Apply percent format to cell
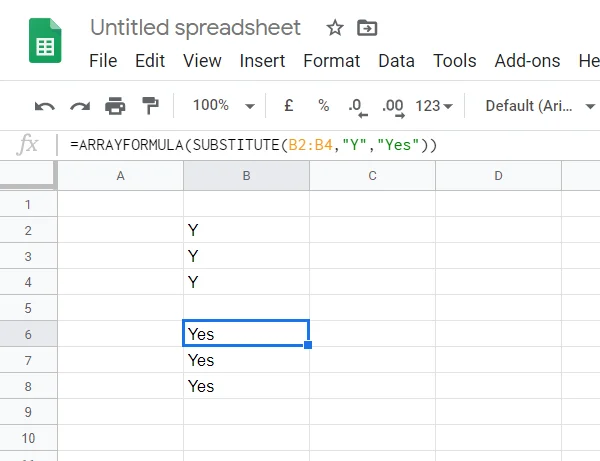 [323, 106]
